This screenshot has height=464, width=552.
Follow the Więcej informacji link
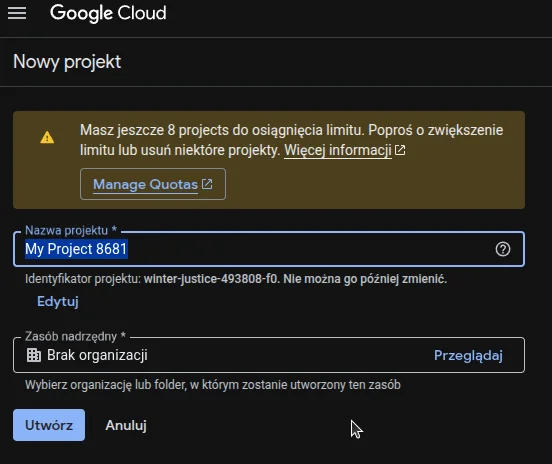[338, 150]
